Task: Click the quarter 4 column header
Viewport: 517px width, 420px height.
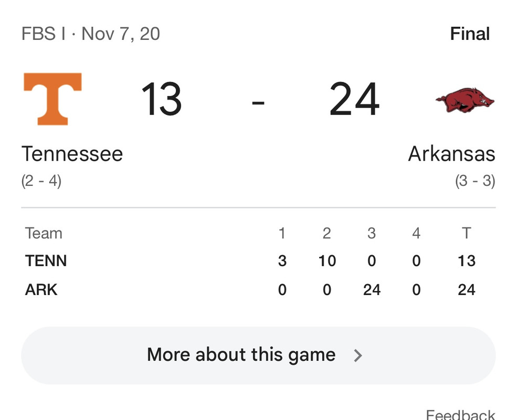Action: coord(416,234)
